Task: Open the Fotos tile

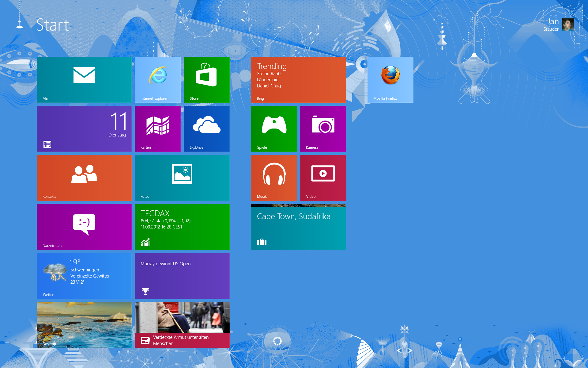Action: click(x=182, y=178)
